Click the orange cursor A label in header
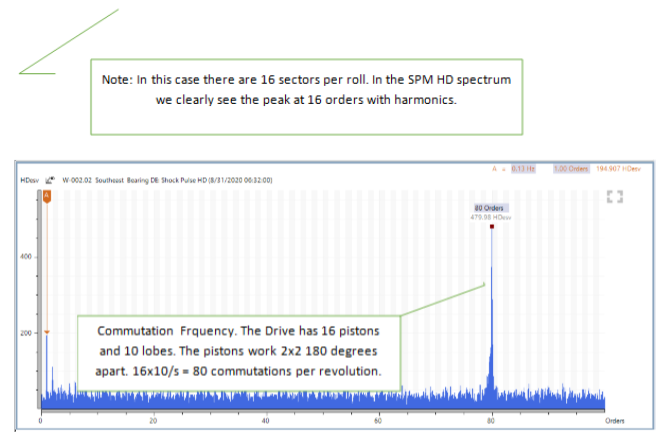This screenshot has height=438, width=662. (x=494, y=170)
